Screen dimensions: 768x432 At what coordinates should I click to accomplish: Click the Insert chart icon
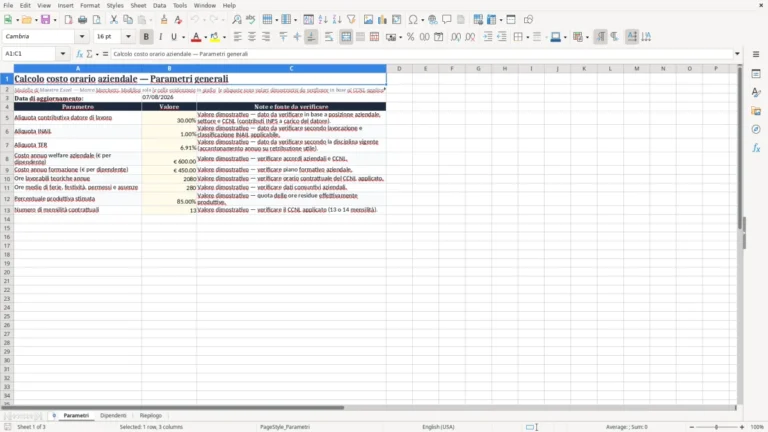coord(383,20)
